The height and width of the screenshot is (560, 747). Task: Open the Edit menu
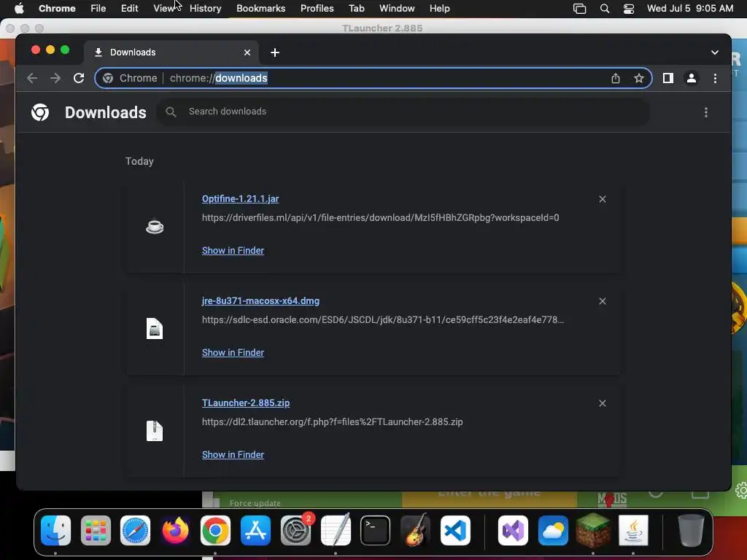coord(129,9)
